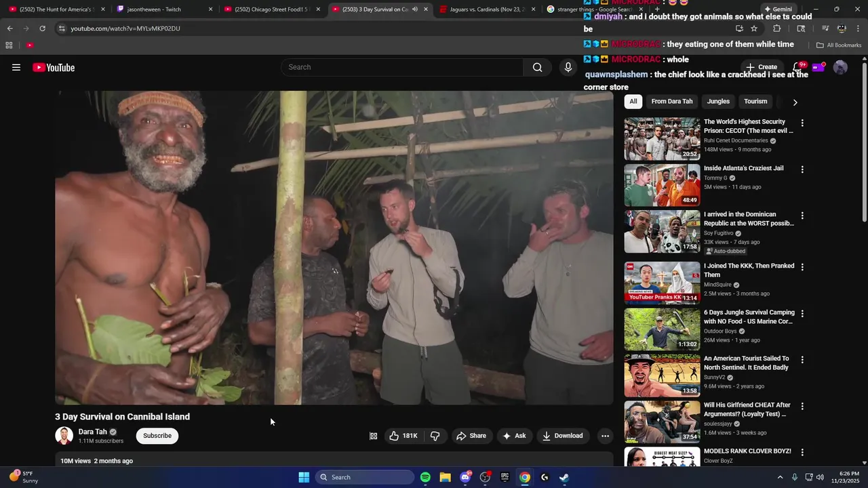Open the Dara Tah channel name link
The image size is (868, 488).
click(93, 432)
